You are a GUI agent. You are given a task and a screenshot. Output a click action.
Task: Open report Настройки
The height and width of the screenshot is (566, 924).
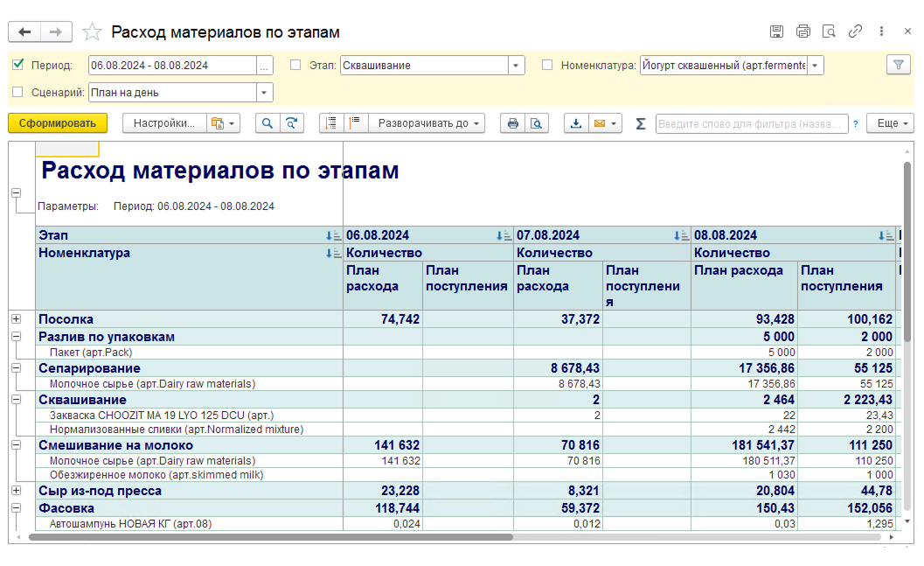click(x=163, y=123)
